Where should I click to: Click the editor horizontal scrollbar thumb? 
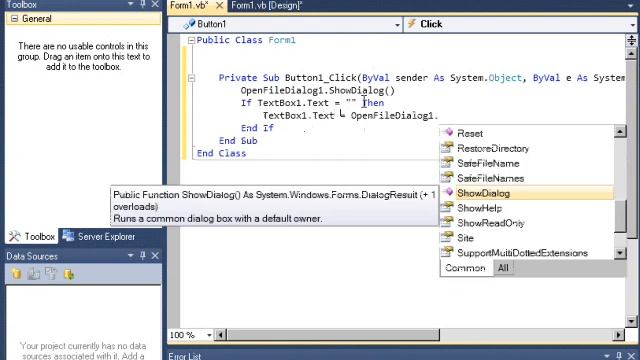tap(333, 335)
